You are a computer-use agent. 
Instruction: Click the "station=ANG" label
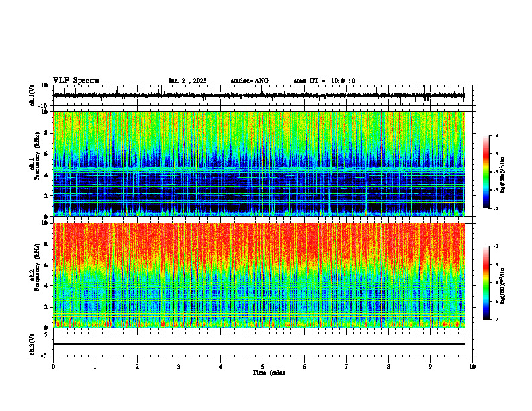(x=250, y=81)
